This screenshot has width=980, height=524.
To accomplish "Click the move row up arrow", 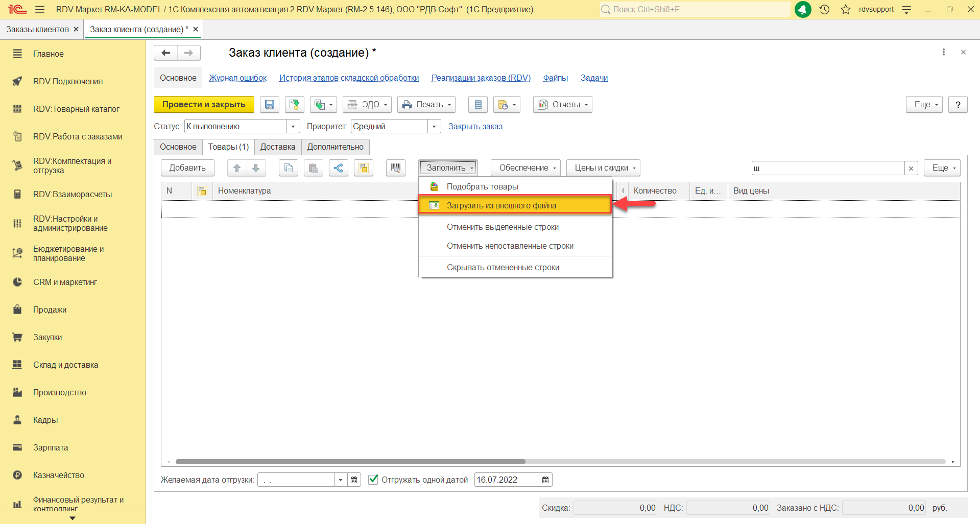I will (237, 168).
